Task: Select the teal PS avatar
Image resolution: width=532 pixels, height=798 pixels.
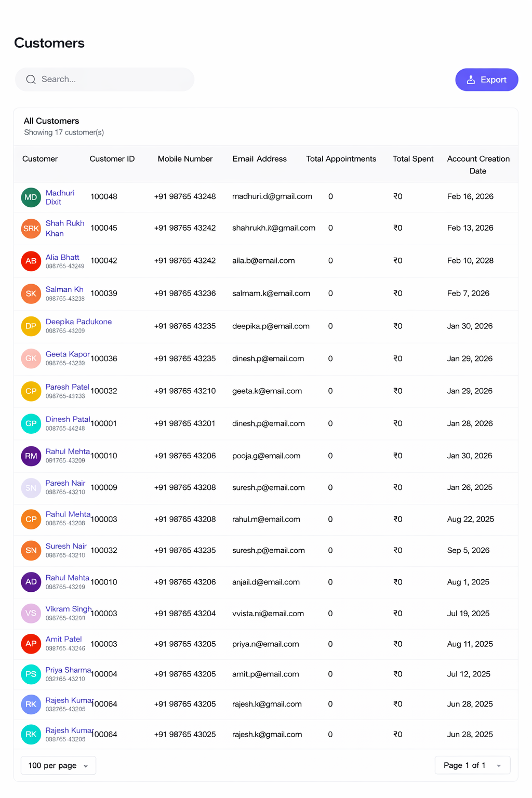Action: pos(31,674)
